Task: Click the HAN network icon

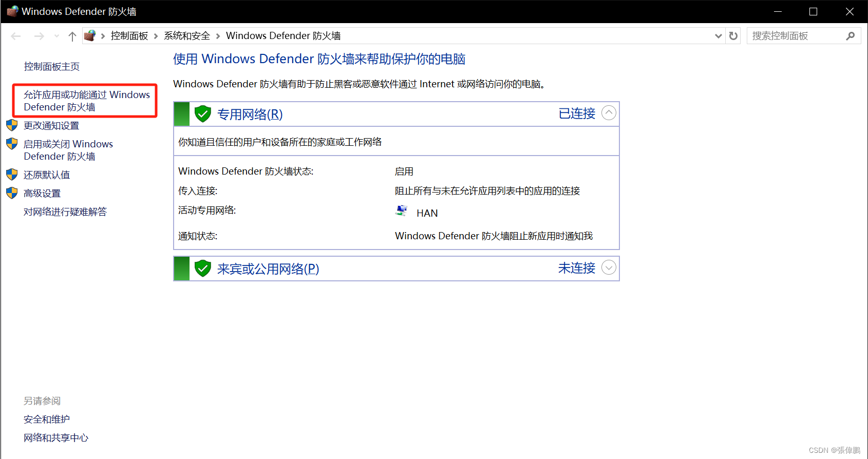Action: (x=402, y=211)
